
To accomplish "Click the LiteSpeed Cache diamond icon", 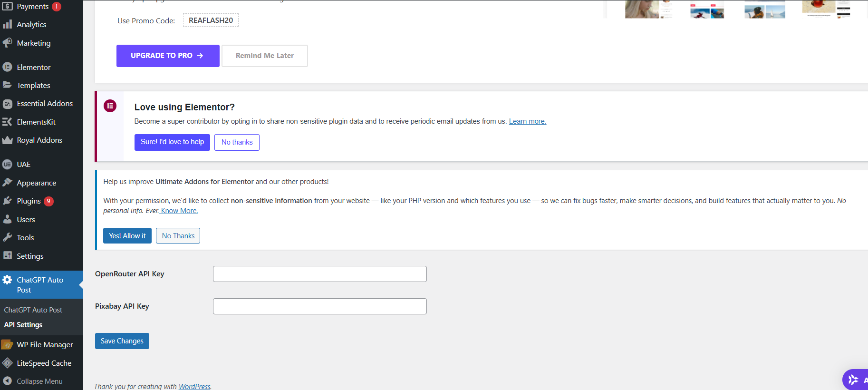I will coord(7,363).
